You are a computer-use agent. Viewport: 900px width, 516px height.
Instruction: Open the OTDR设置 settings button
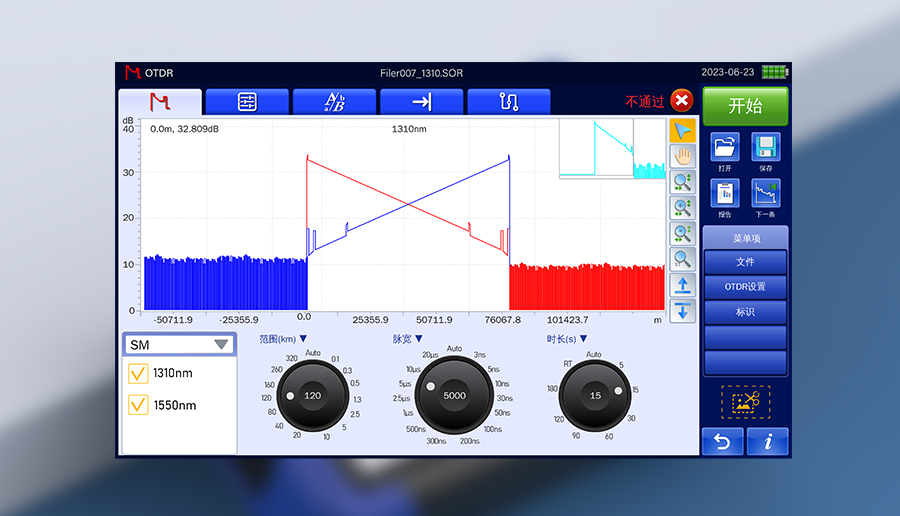click(x=745, y=287)
